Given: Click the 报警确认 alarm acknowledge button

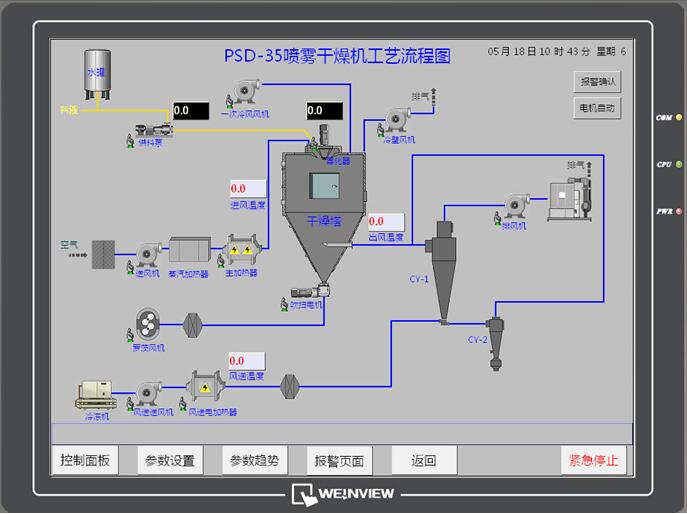Looking at the screenshot, I should 598,81.
